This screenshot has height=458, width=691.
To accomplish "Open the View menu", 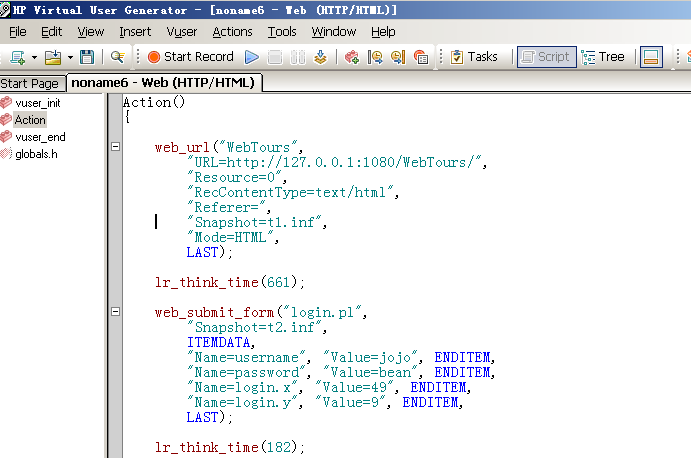I will tap(91, 32).
